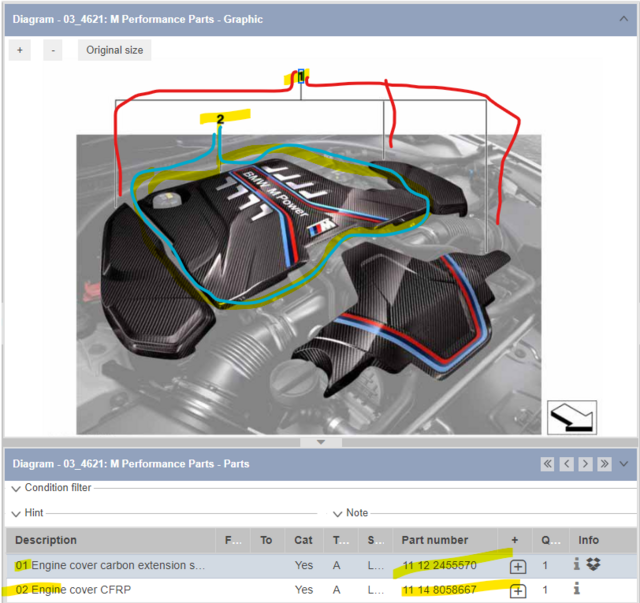Go to next diagram arrow
Screen dimensions: 640x603
tap(585, 464)
